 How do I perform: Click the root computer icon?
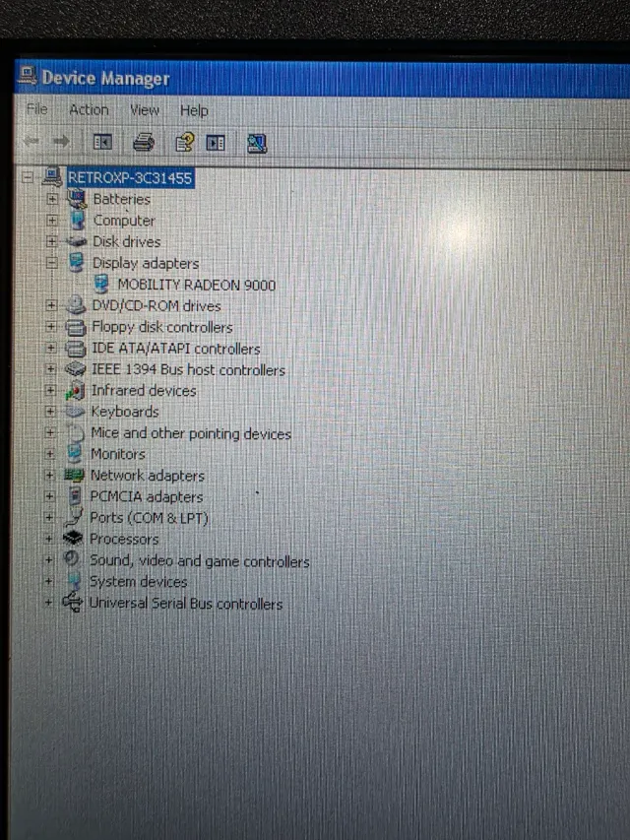52,176
